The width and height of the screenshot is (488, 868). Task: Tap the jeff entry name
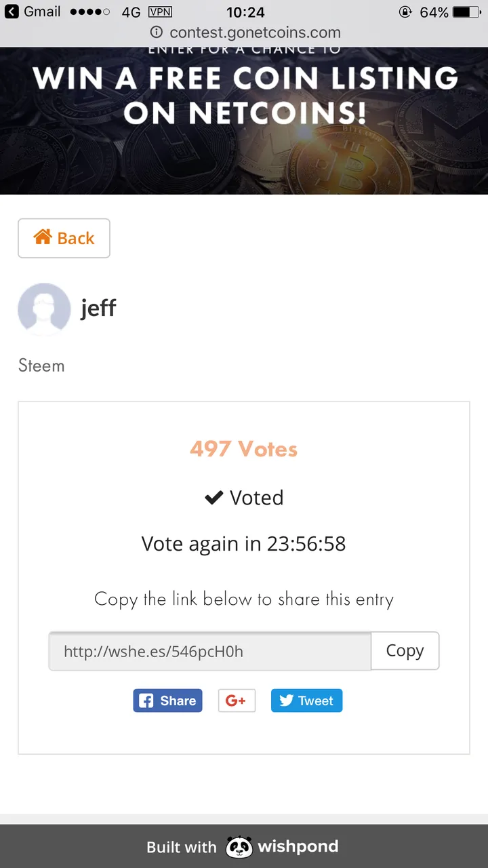click(99, 309)
